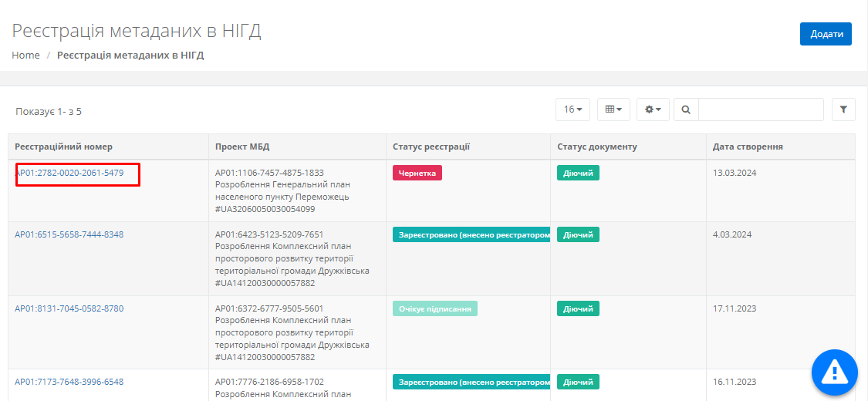Image resolution: width=868 pixels, height=401 pixels.
Task: Sort by Дата створення column header
Action: (x=748, y=147)
